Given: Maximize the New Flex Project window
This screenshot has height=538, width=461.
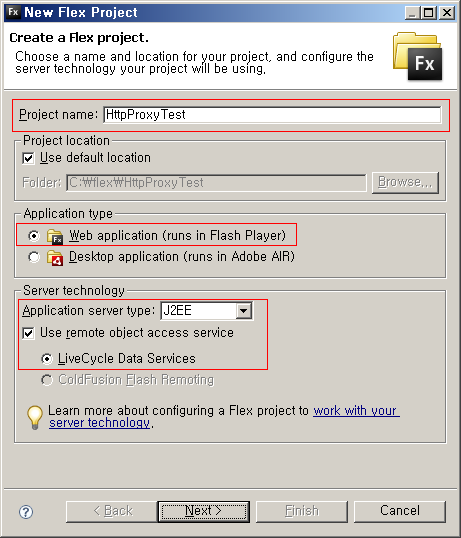Looking at the screenshot, I should coord(429,13).
